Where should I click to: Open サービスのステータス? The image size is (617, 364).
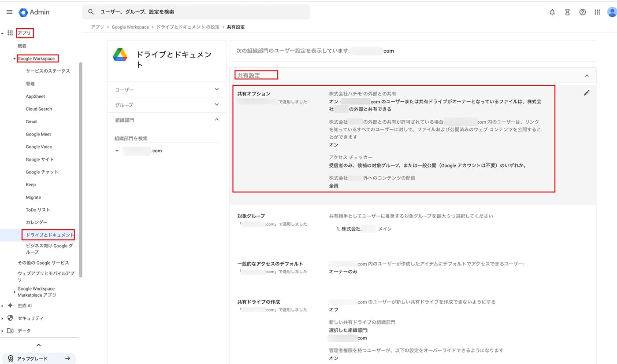coord(48,71)
